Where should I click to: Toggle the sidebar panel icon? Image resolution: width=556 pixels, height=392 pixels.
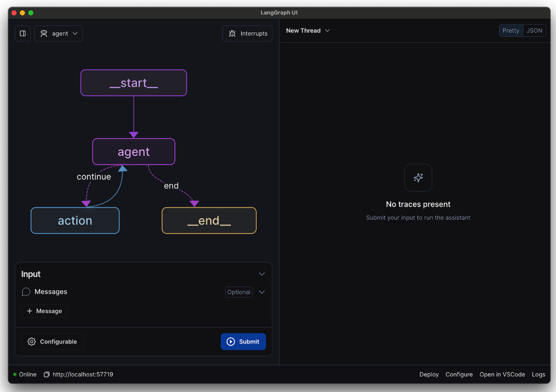pyautogui.click(x=23, y=33)
